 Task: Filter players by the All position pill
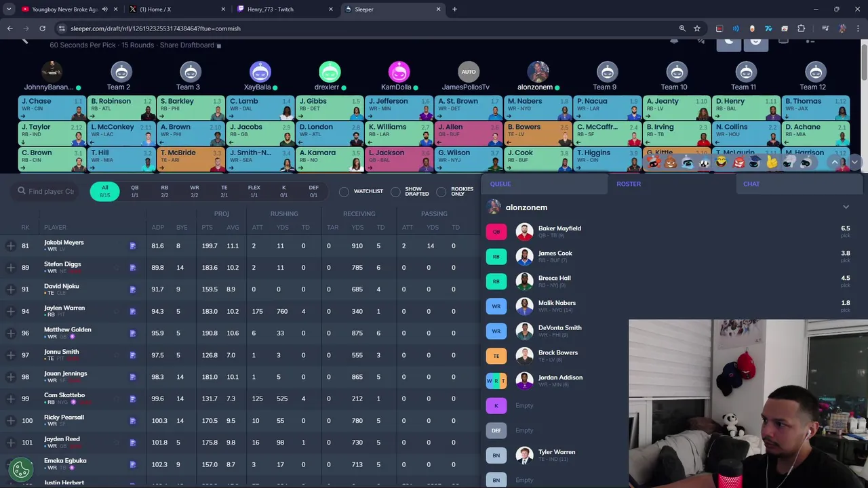[x=104, y=191]
